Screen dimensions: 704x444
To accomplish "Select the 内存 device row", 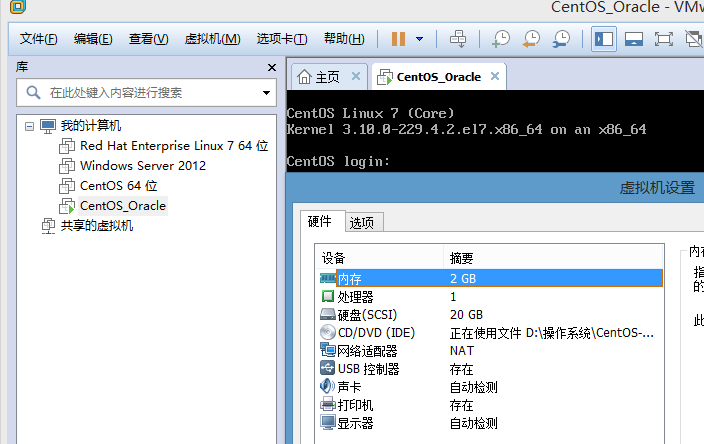I will 490,279.
